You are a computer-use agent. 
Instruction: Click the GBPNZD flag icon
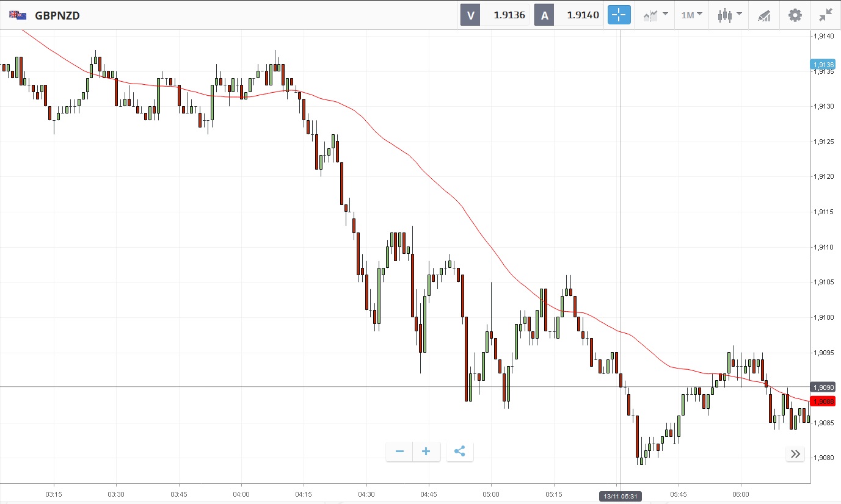tap(18, 15)
